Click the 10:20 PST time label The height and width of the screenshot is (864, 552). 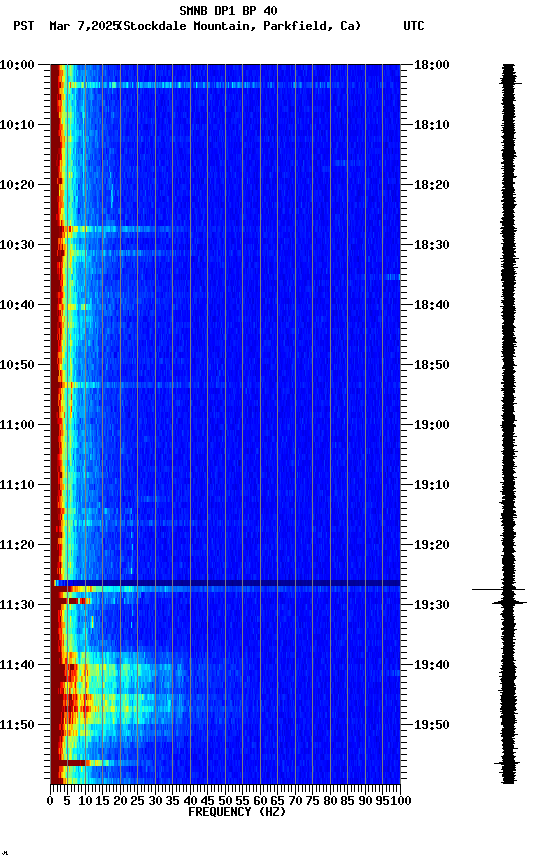tap(17, 185)
